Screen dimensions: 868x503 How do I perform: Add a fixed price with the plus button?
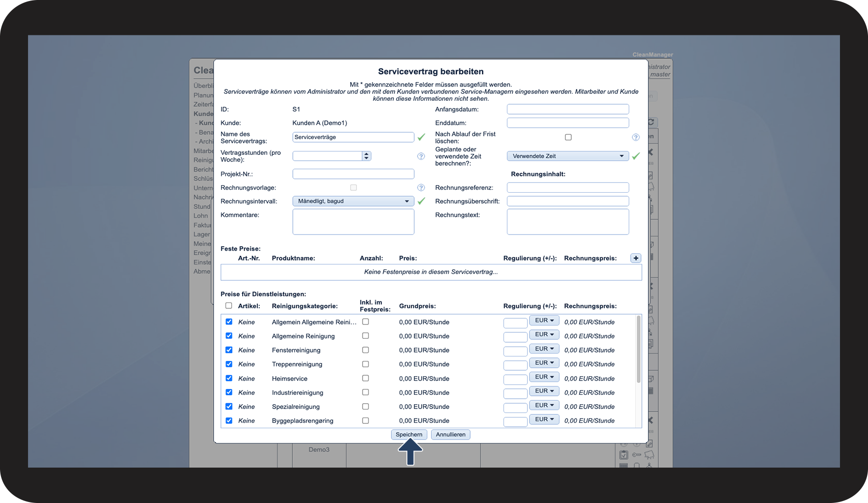[x=636, y=258]
